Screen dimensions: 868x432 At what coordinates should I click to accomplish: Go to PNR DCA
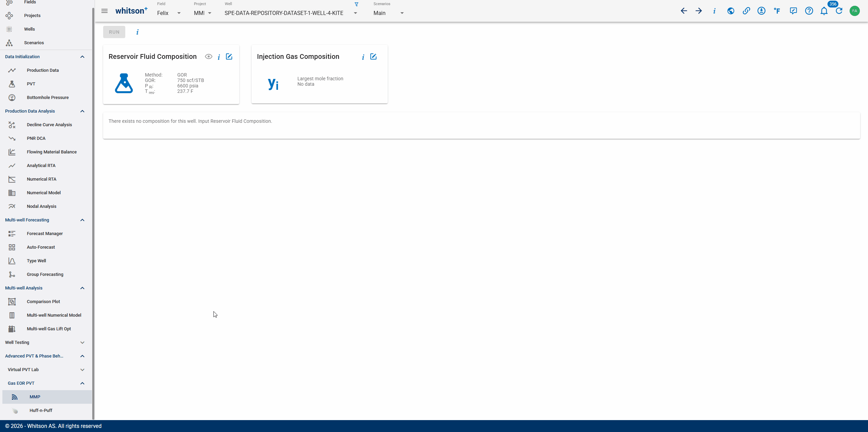pos(46,138)
